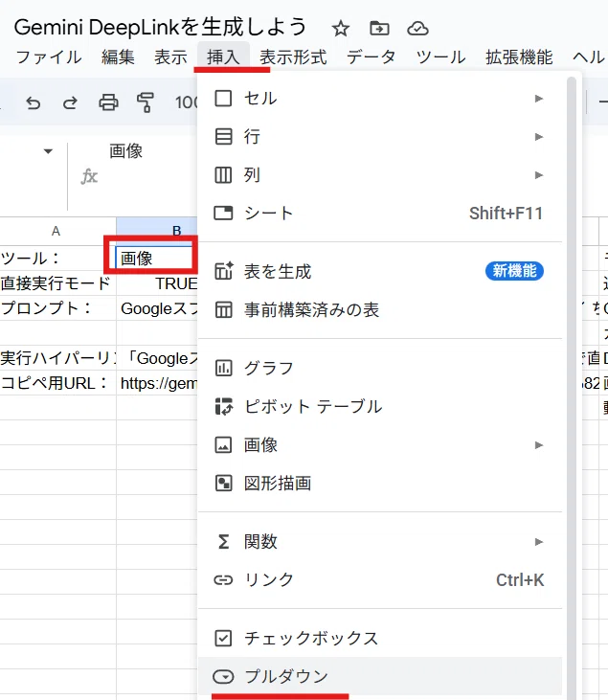Expand the 行 submenu
This screenshot has height=700, width=608.
click(379, 137)
